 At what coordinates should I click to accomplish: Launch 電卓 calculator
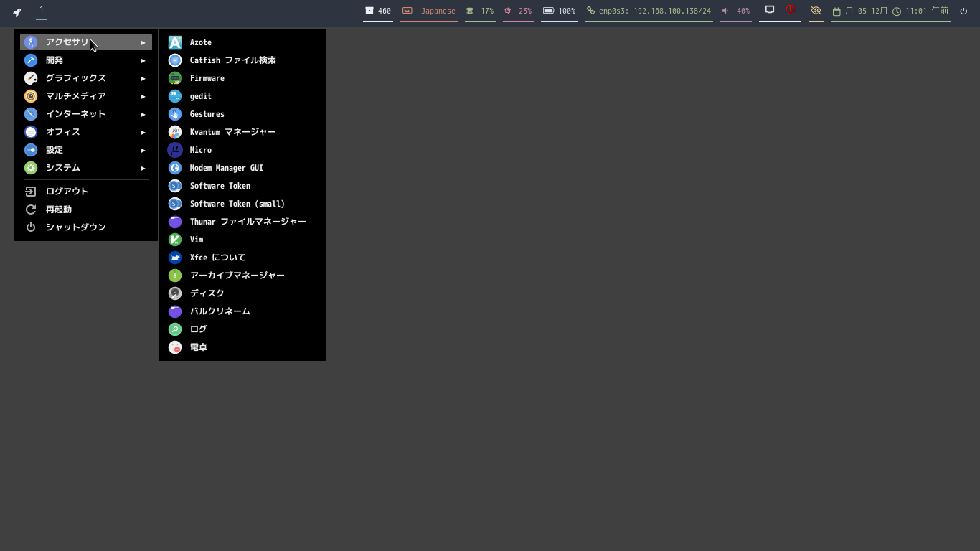[x=242, y=347]
